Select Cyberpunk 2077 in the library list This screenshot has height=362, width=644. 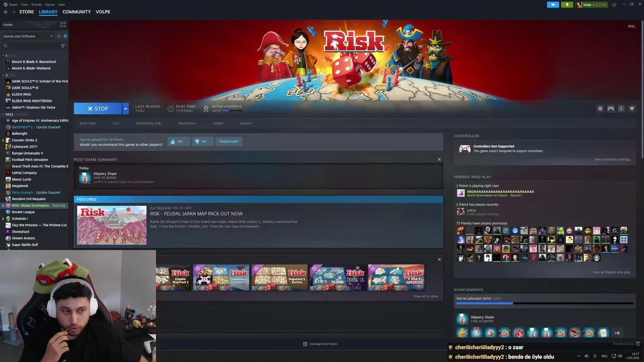[25, 147]
